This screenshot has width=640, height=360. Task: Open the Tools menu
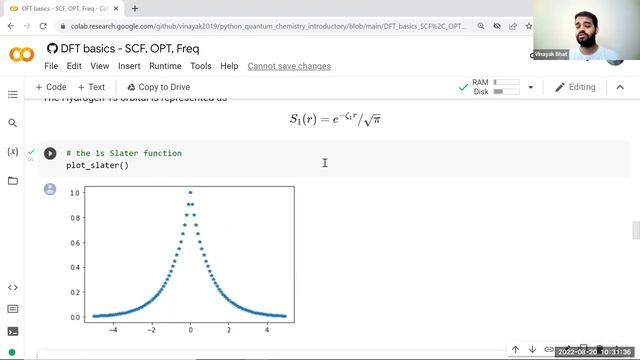201,66
